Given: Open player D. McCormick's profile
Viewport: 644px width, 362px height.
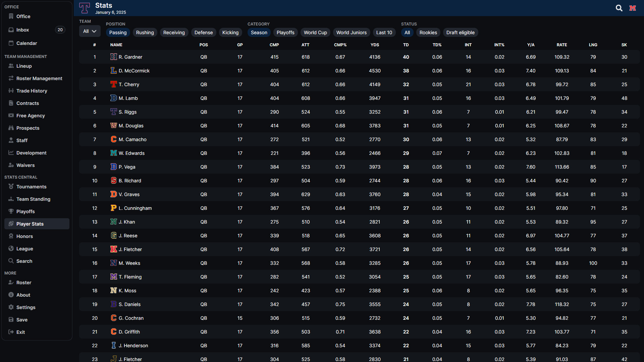Looking at the screenshot, I should [134, 71].
